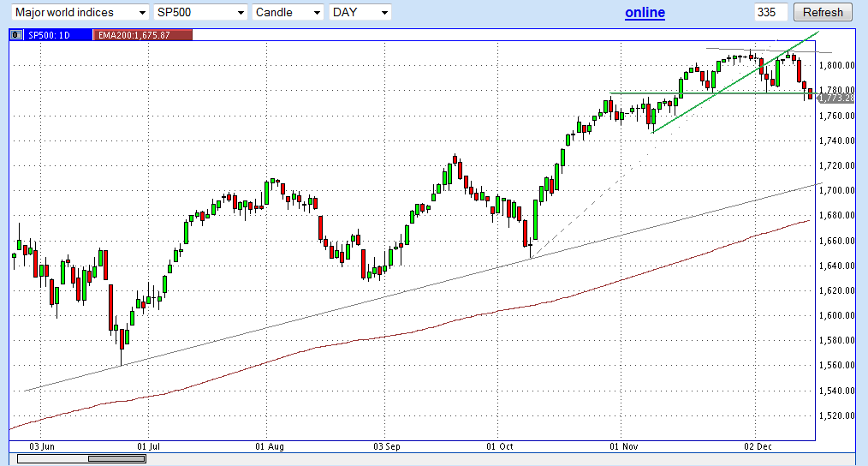Click the 335 number input field

point(770,12)
